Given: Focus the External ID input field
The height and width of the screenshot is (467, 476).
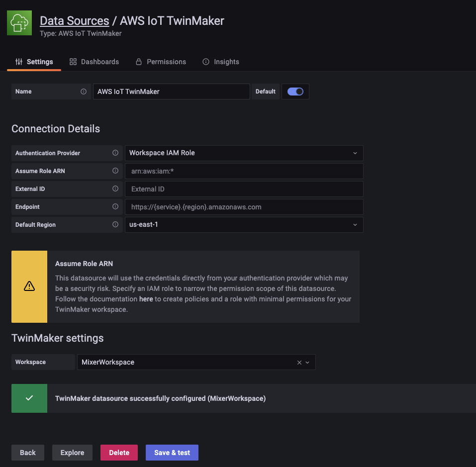Looking at the screenshot, I should (x=244, y=189).
